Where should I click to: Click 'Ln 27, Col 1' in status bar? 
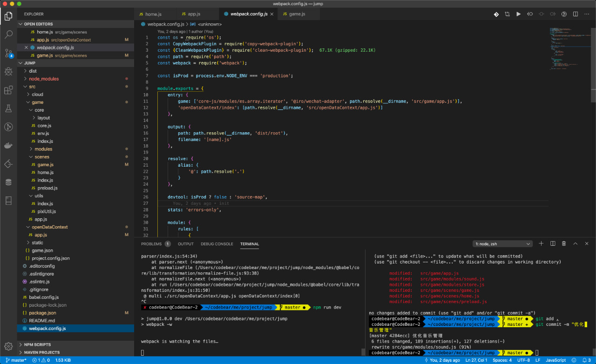pyautogui.click(x=476, y=360)
